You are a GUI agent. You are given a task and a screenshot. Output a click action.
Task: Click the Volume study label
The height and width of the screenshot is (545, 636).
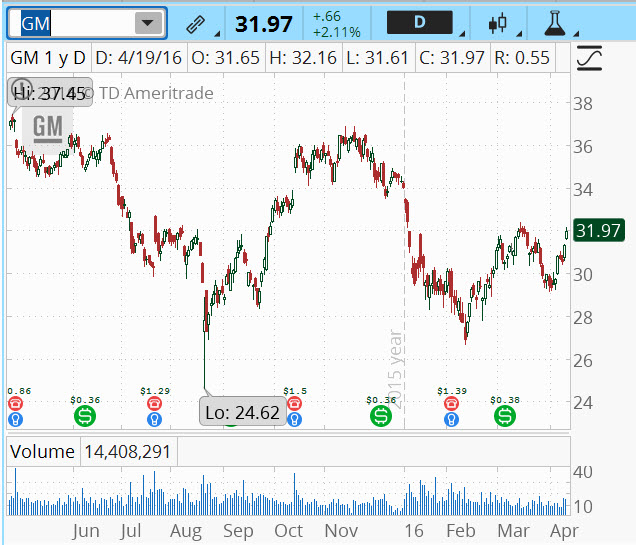coord(42,451)
